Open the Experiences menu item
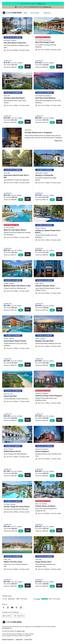The width and height of the screenshot is (66, 644). point(47,13)
